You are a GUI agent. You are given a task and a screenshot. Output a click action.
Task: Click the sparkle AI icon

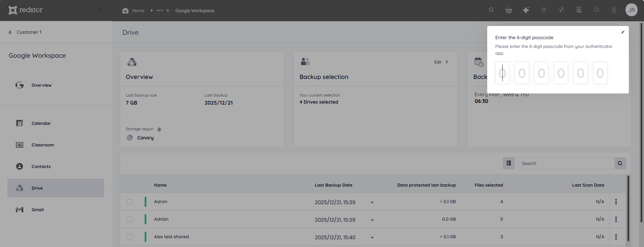(526, 10)
